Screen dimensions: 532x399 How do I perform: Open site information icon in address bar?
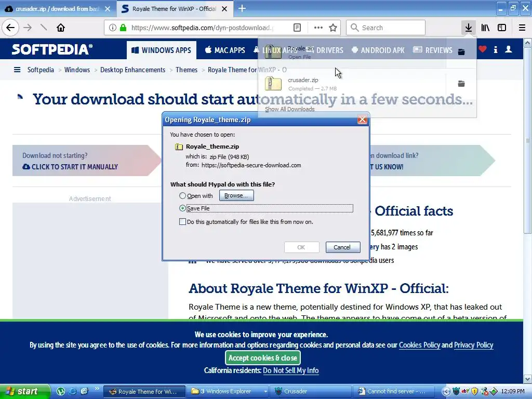pos(113,28)
